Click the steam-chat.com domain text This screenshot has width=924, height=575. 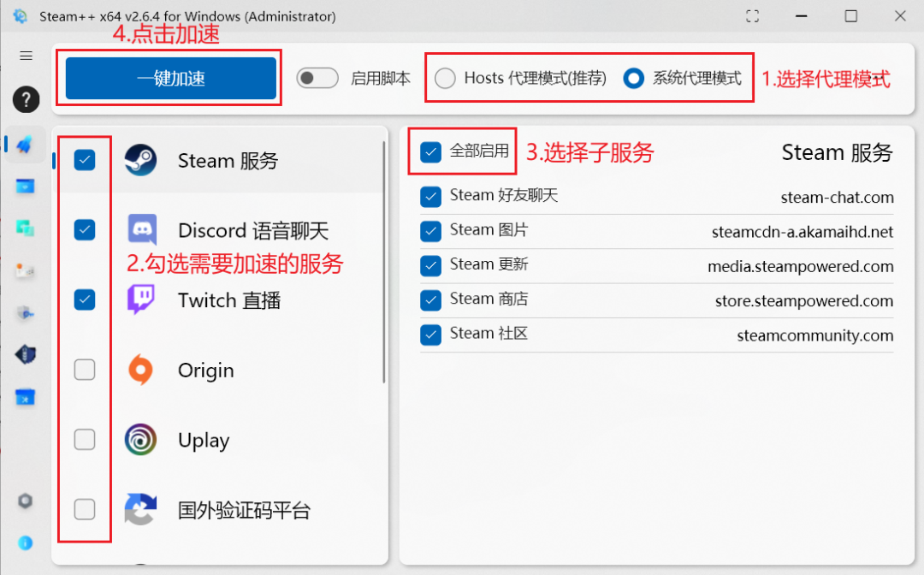[837, 197]
